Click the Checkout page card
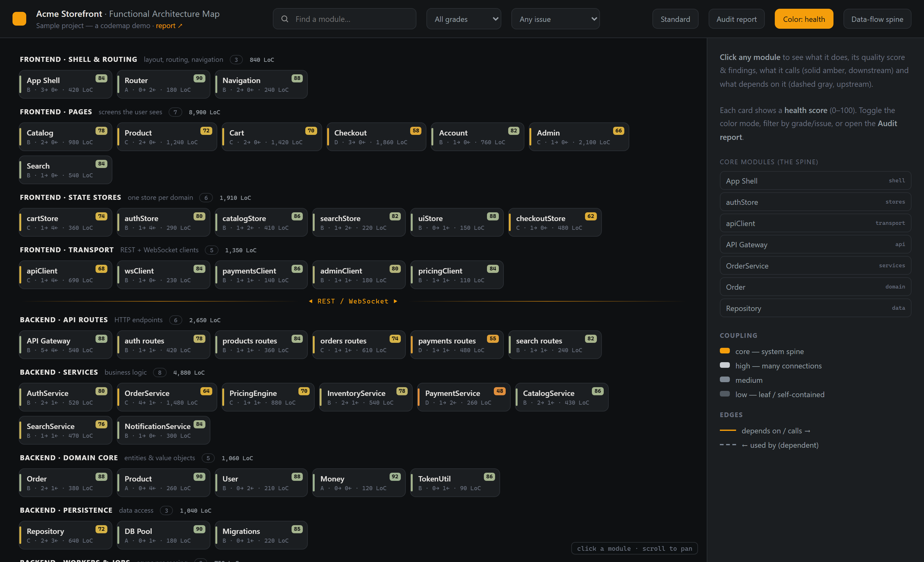The image size is (924, 562). (376, 137)
